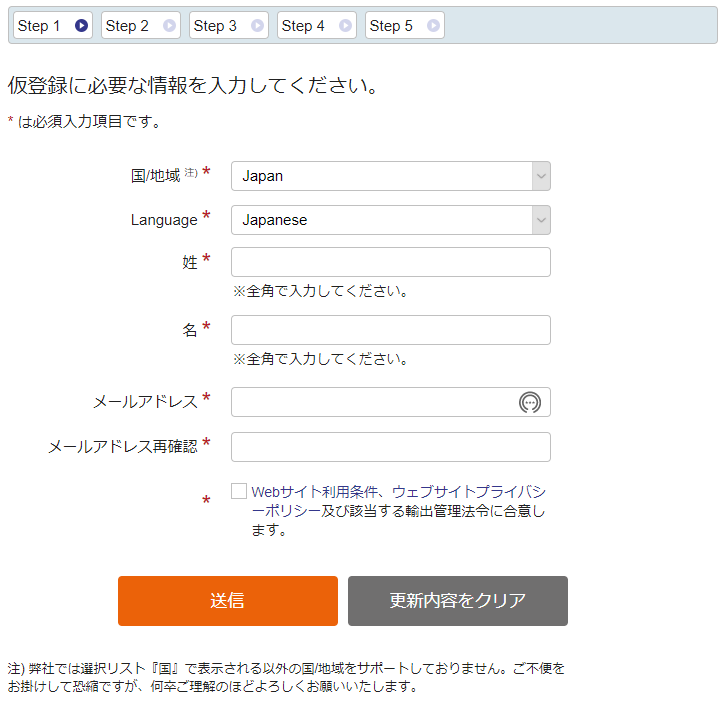726x703 pixels.
Task: Open the Language dropdown showing Japanese
Action: pos(391,220)
